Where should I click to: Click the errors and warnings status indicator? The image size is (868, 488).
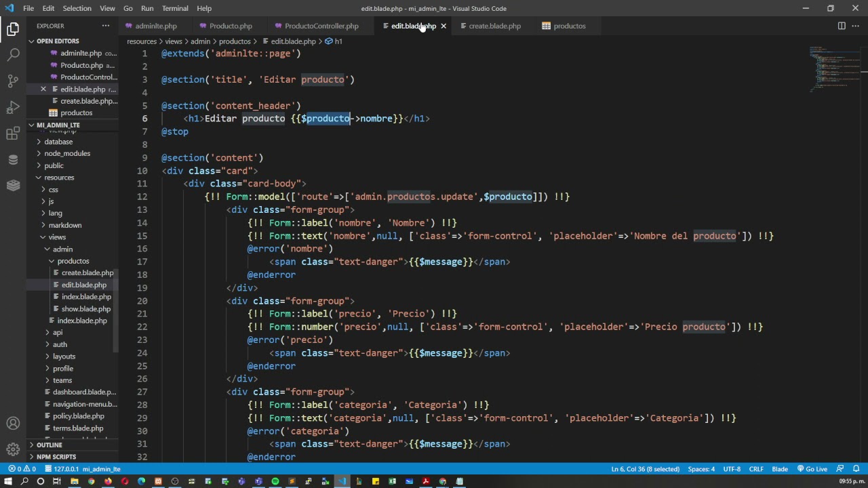[22, 469]
